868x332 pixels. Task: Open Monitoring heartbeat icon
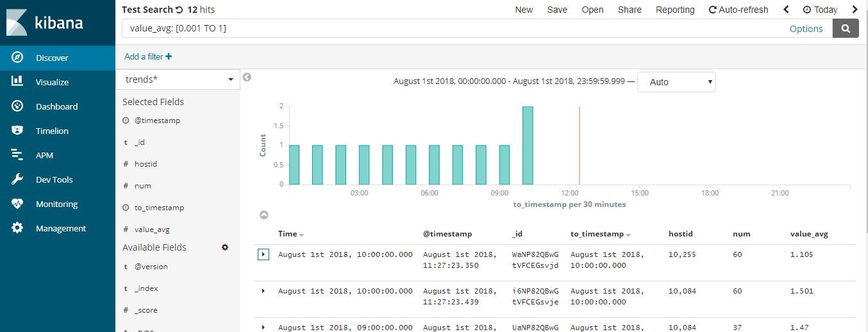(17, 204)
